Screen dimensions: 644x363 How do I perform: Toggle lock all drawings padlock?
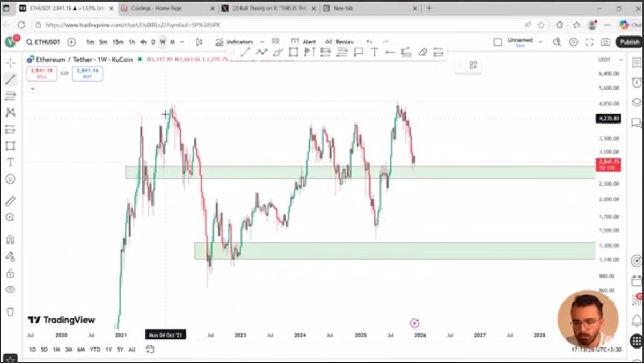click(10, 273)
